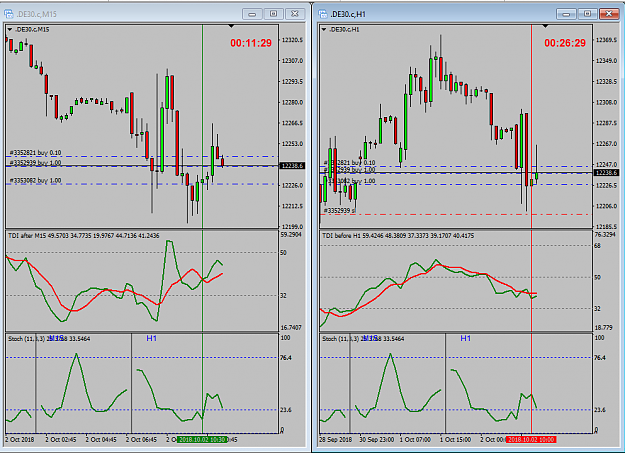Click price level 12349.0 on H1 scale
The height and width of the screenshot is (453, 625).
pos(606,61)
